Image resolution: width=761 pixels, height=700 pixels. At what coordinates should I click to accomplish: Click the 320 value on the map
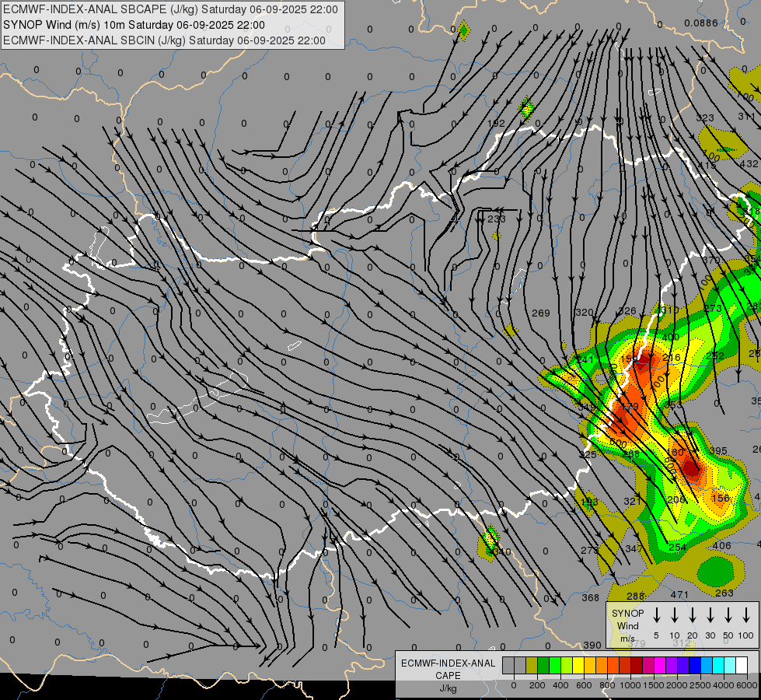click(x=585, y=313)
